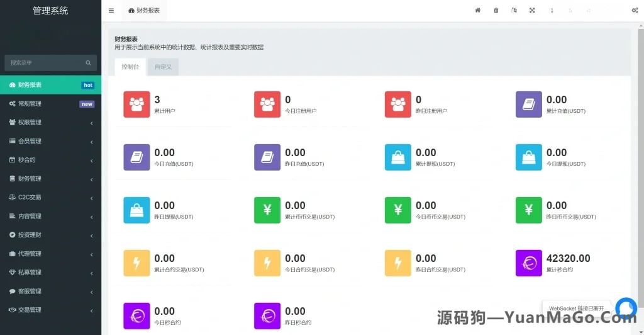Click the 管理系统 header title
This screenshot has width=644, height=335.
pyautogui.click(x=50, y=11)
